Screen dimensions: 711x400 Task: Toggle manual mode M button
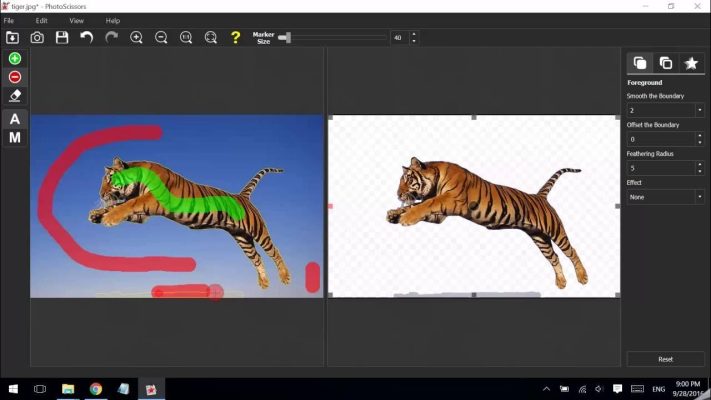point(14,137)
